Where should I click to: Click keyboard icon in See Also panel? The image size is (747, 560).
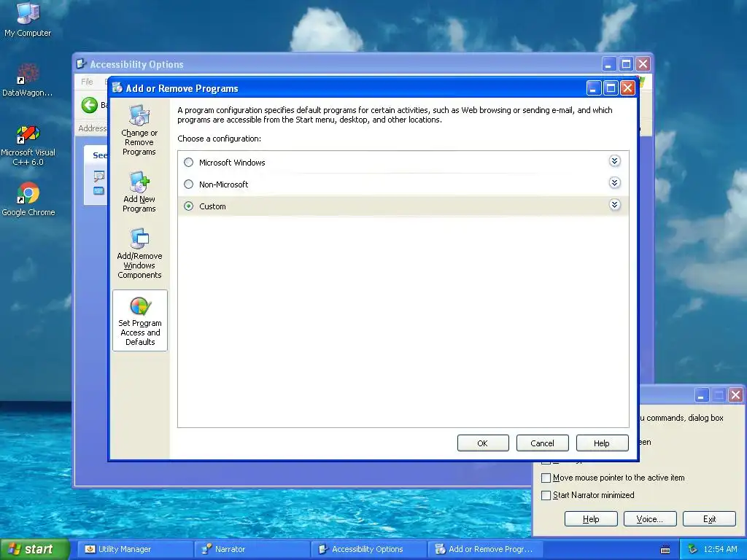point(98,191)
